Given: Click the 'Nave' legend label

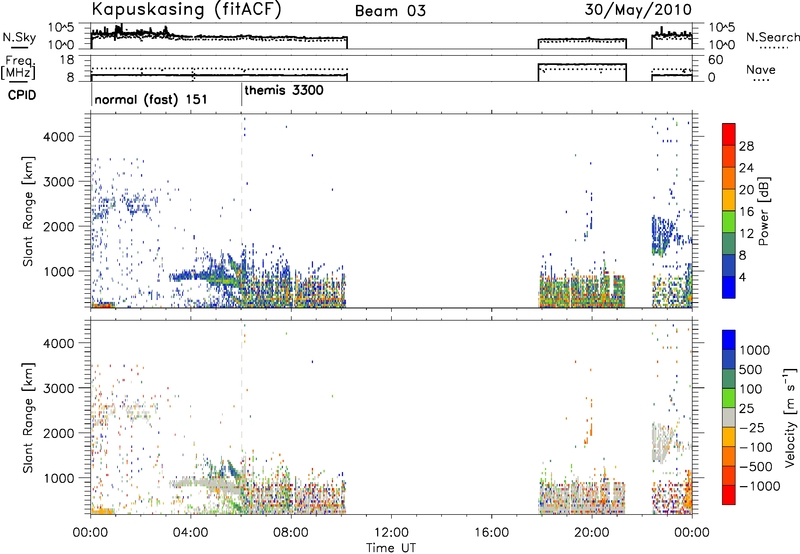Looking at the screenshot, I should click(x=761, y=70).
